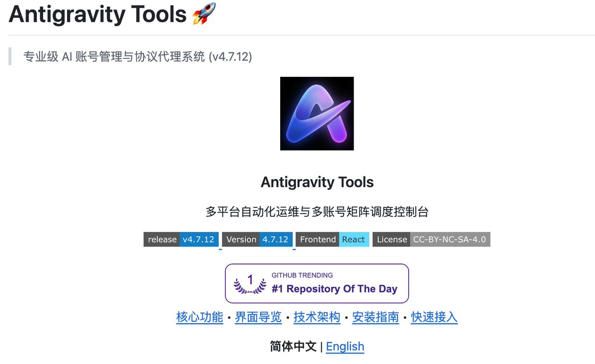
Task: Switch to the English version link
Action: point(345,346)
